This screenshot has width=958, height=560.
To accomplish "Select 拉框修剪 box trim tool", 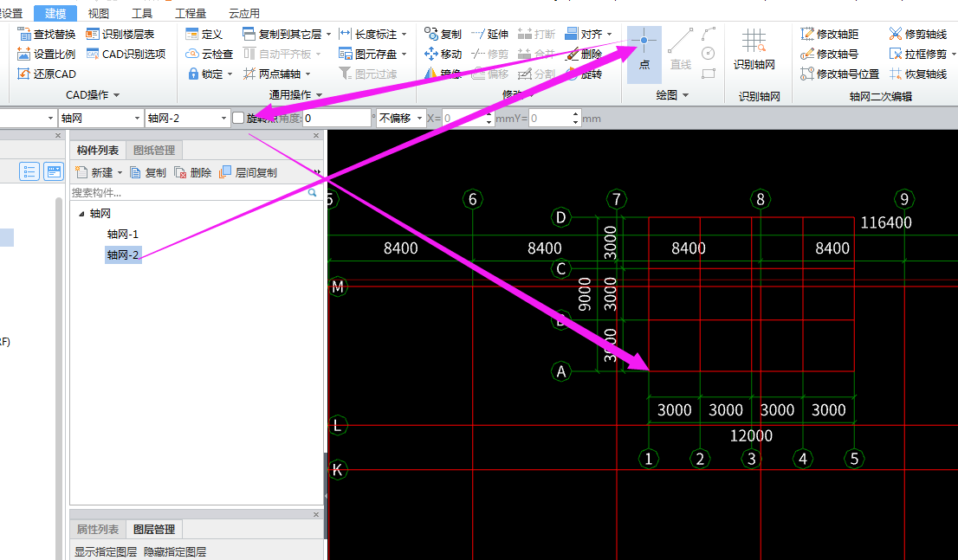I will pyautogui.click(x=918, y=54).
